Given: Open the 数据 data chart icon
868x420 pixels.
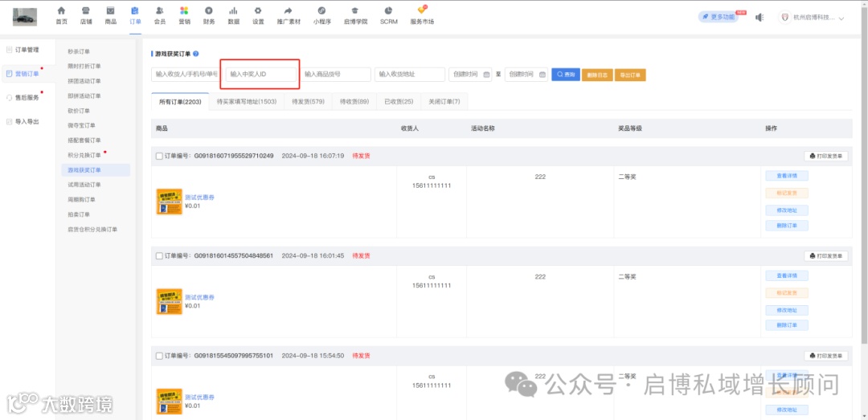Looking at the screenshot, I should [x=234, y=10].
